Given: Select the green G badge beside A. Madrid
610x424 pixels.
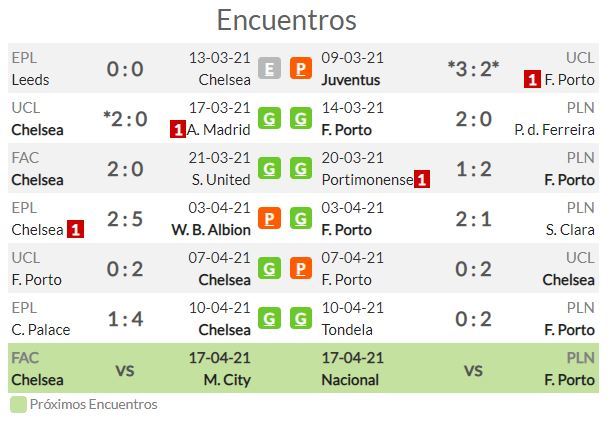Looking at the screenshot, I should [268, 119].
